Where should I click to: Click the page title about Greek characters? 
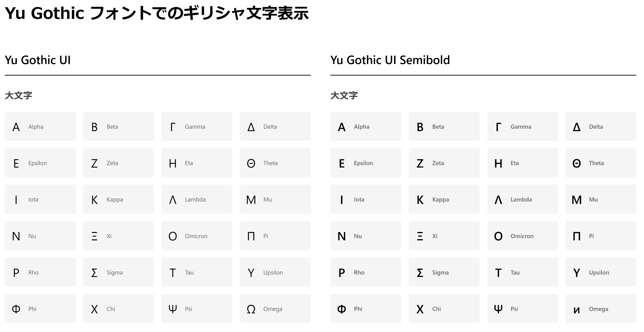pos(157,13)
